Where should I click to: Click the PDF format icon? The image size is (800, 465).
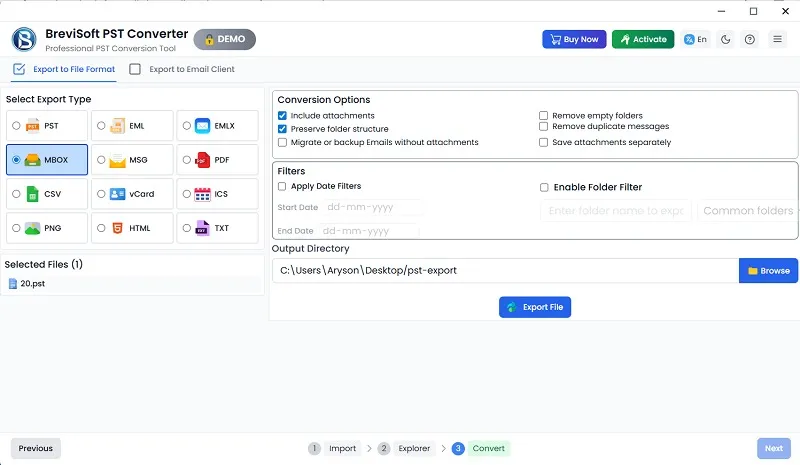pos(202,160)
